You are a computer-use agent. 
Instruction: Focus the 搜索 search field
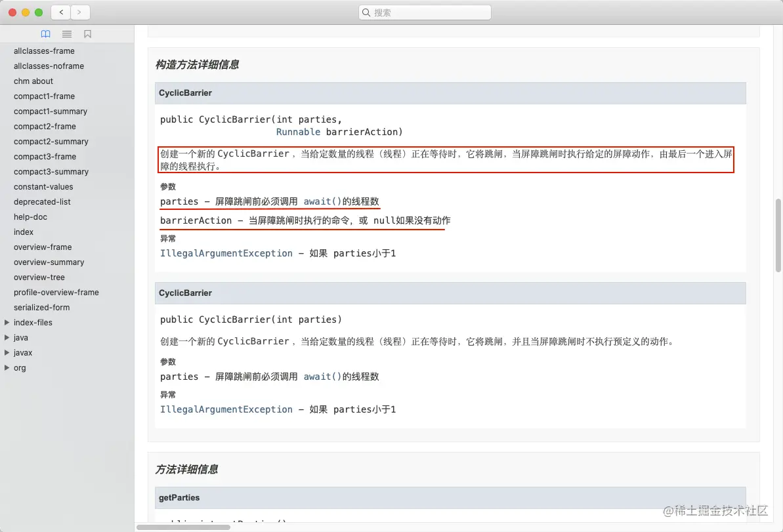(x=425, y=12)
